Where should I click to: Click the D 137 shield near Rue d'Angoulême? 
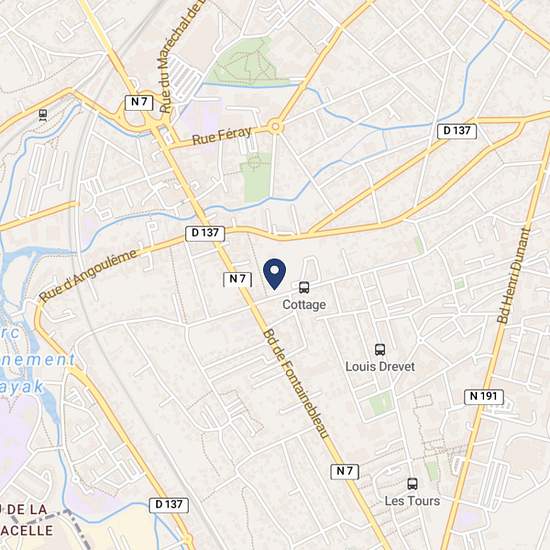click(x=205, y=233)
